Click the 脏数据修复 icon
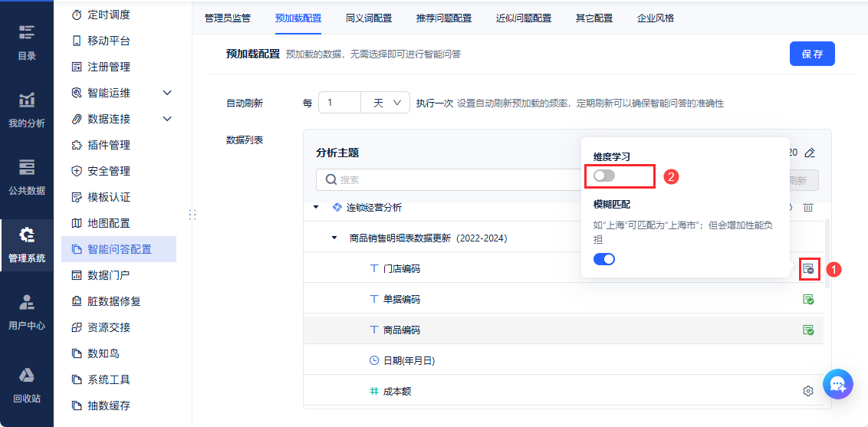The height and width of the screenshot is (427, 868). [x=77, y=301]
